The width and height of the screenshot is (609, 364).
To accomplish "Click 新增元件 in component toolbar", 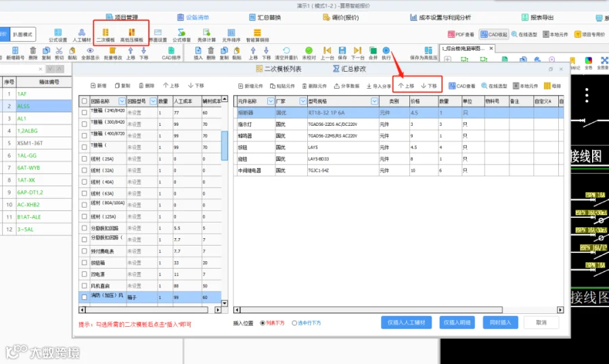I will pos(250,86).
